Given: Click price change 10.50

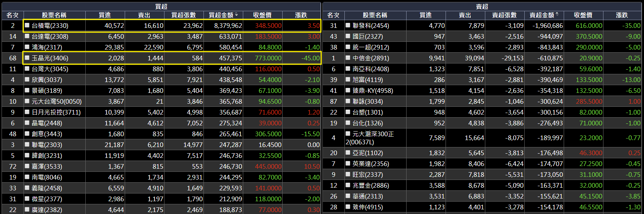Looking at the screenshot, I should [x=312, y=166].
